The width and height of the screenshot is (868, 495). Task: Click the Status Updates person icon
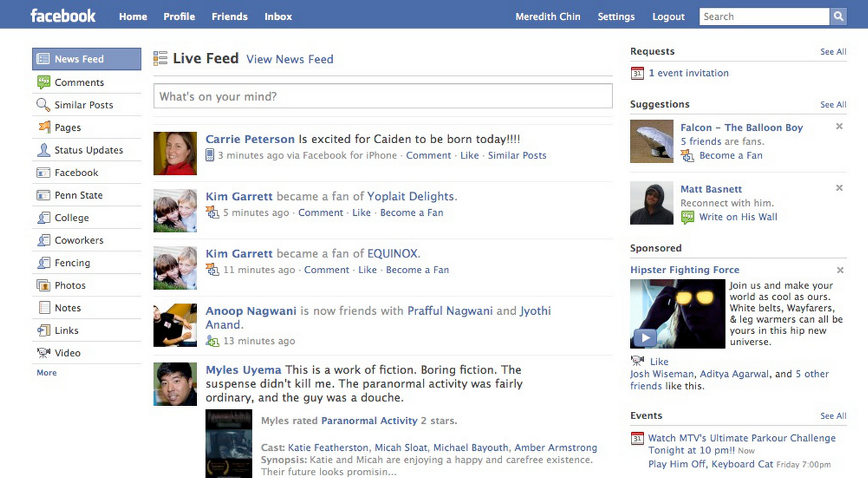pyautogui.click(x=44, y=150)
